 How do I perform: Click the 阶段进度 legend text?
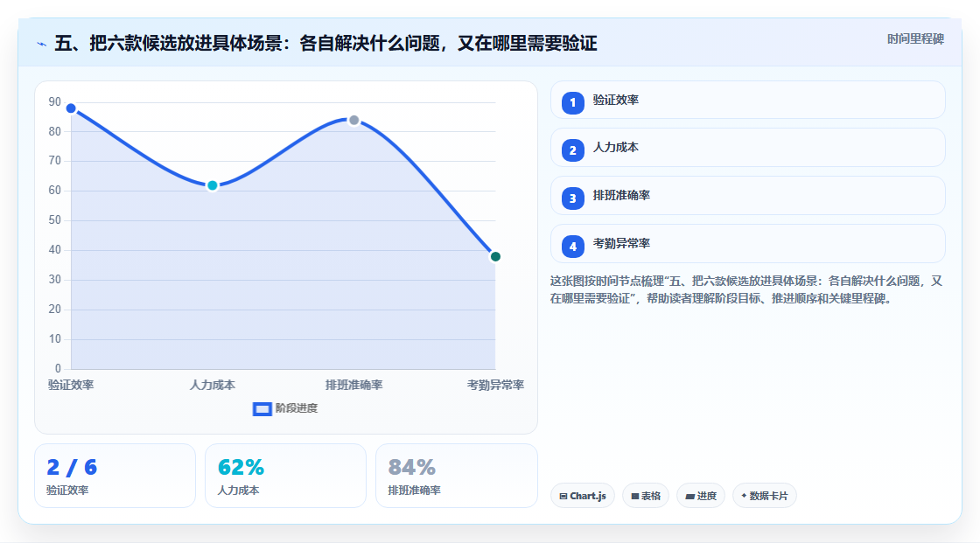point(297,408)
